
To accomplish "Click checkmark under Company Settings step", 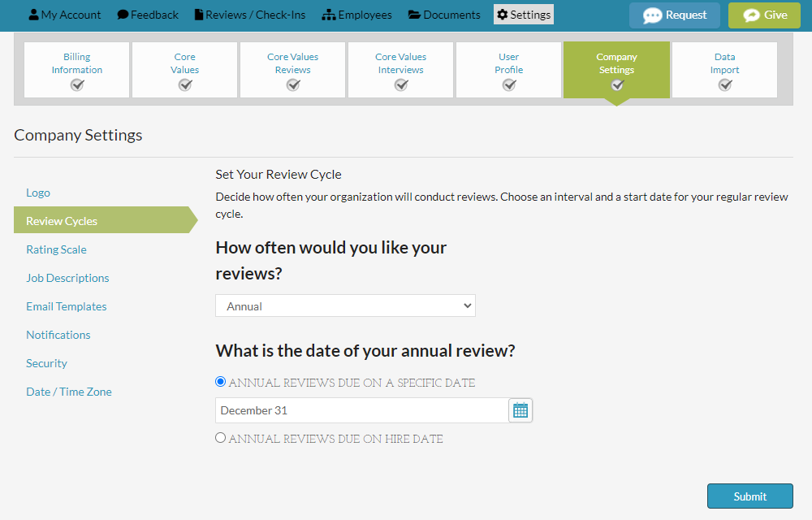I will 617,85.
